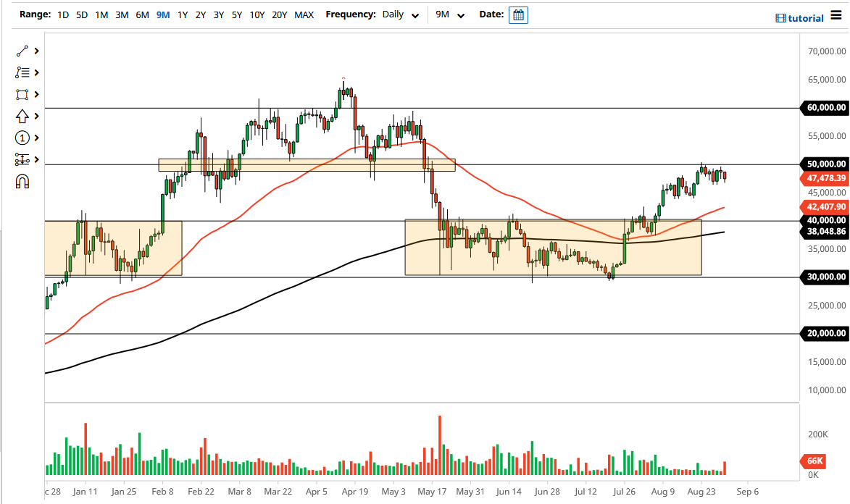Click the 1Y range button
Screen dimensions: 850x504
point(182,14)
